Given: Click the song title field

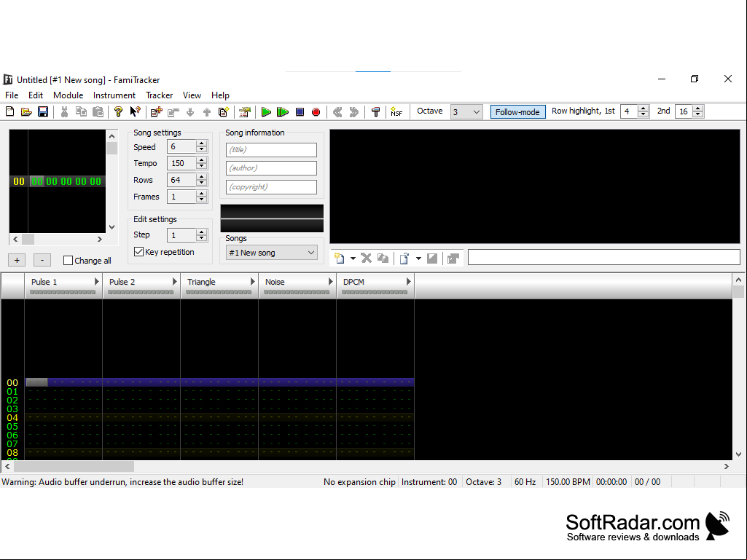Looking at the screenshot, I should (x=271, y=149).
